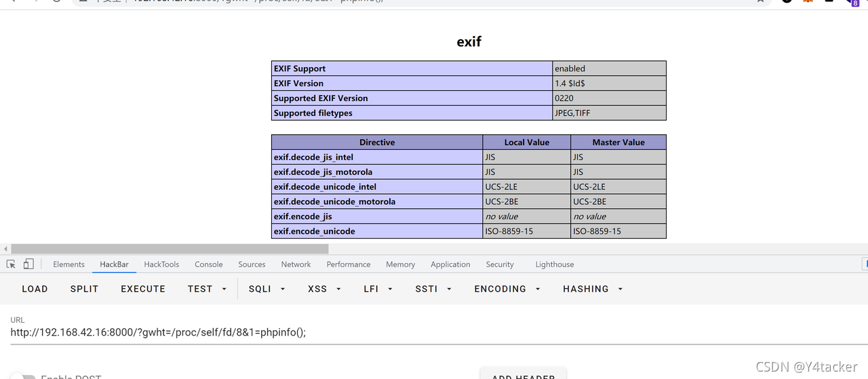Toggle the Enable POST switch
The width and height of the screenshot is (868, 379).
[23, 377]
